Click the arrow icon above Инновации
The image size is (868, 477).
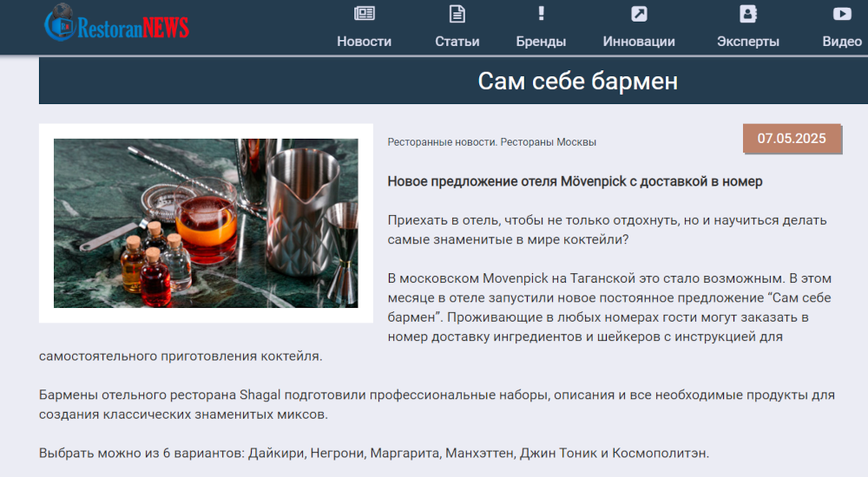click(639, 14)
